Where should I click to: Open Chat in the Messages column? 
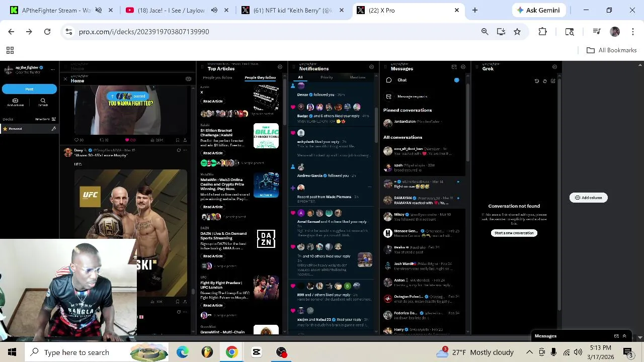[423, 80]
